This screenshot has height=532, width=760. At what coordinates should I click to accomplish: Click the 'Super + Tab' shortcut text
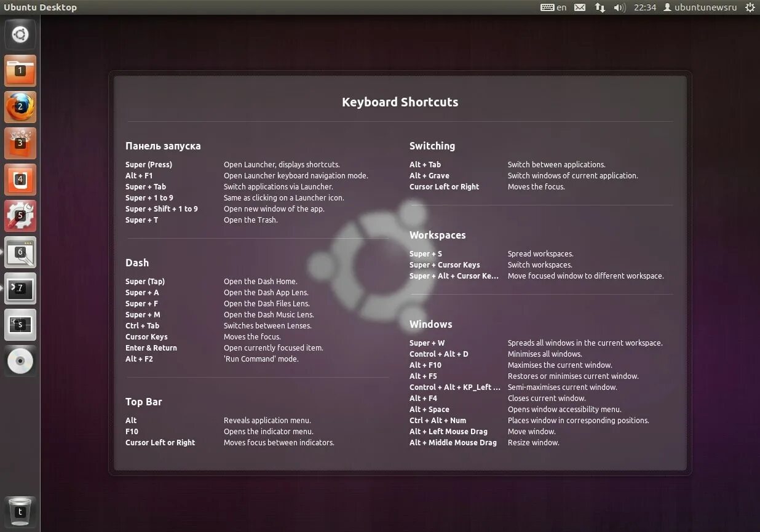point(146,187)
